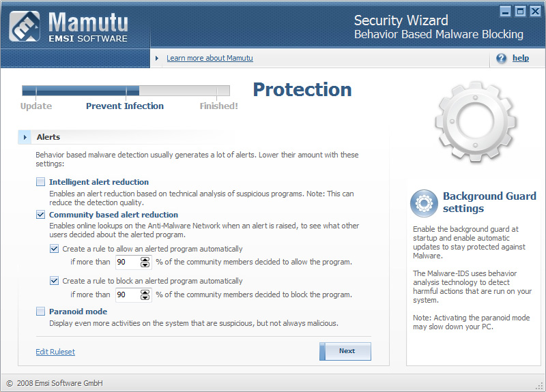
Task: Click the Background Guard settings gear icon
Action: pyautogui.click(x=424, y=203)
